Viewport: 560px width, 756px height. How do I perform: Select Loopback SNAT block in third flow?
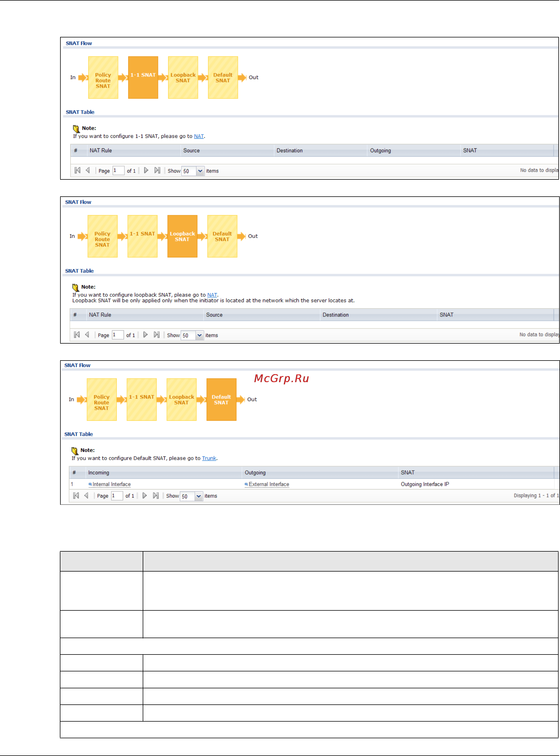click(182, 399)
